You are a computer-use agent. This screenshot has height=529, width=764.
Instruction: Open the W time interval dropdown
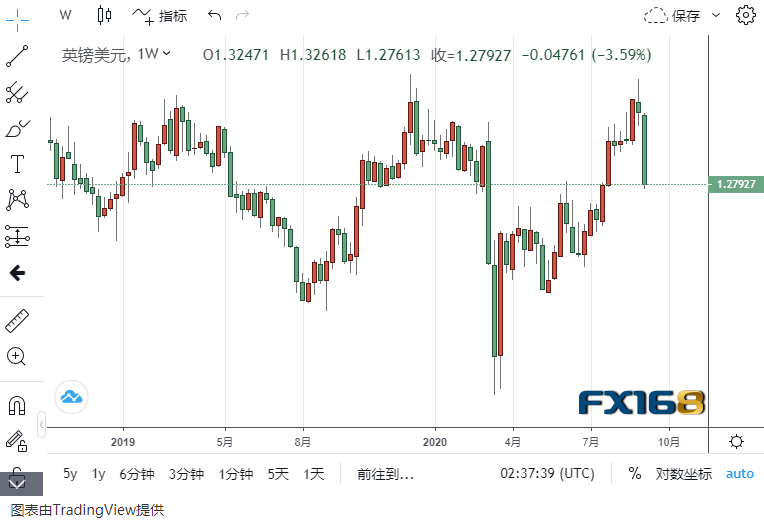pos(65,15)
